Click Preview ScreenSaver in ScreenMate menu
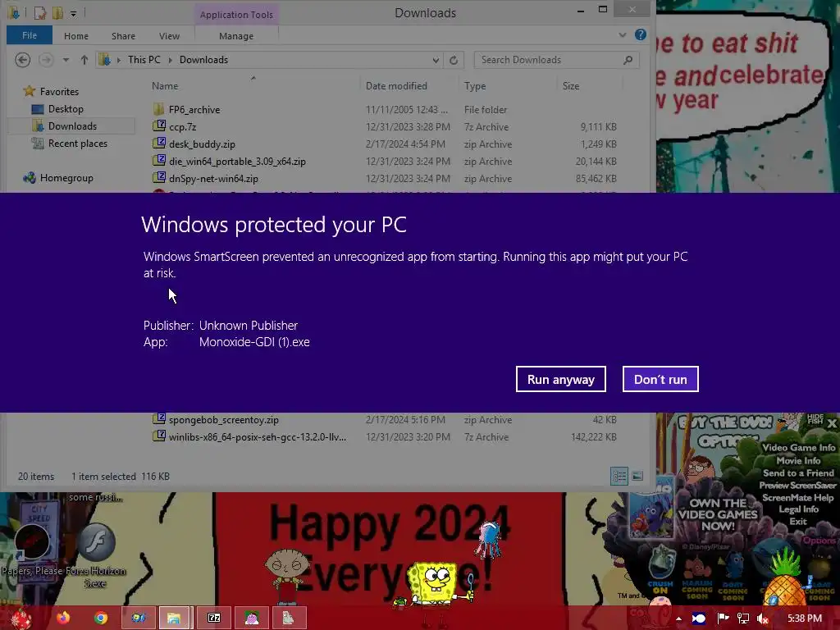This screenshot has height=630, width=840. (797, 486)
